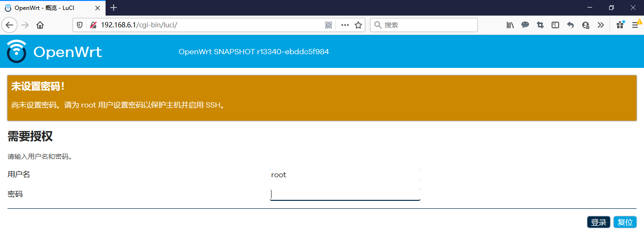Show more toolbar items chevron
Image resolution: width=644 pixels, height=239 pixels.
pyautogui.click(x=601, y=25)
